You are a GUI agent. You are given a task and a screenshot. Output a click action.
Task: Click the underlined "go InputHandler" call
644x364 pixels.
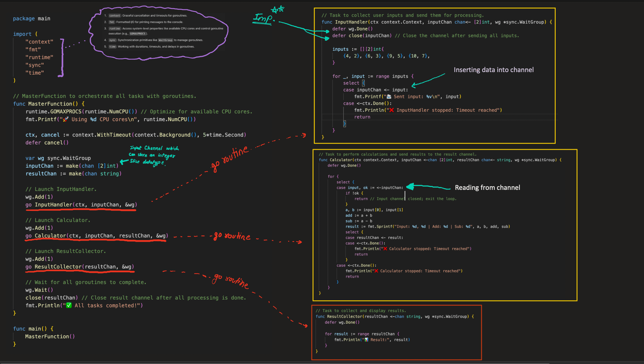[x=81, y=205]
